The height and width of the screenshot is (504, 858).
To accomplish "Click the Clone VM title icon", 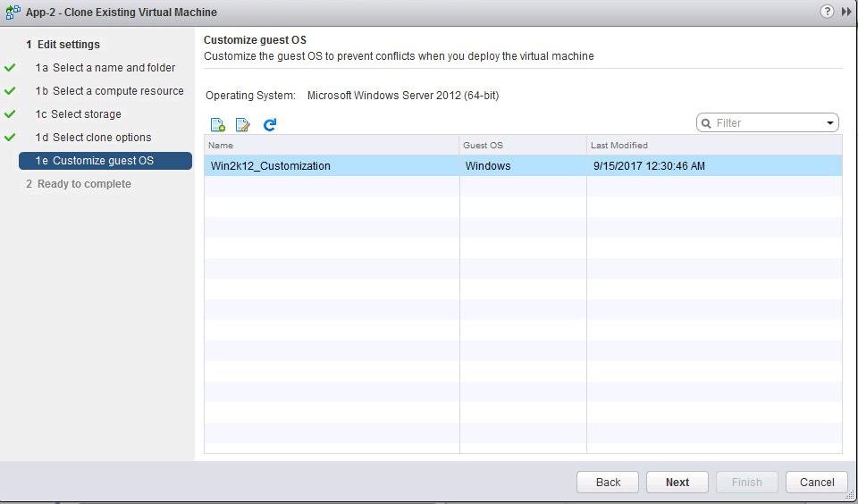I will (13, 12).
